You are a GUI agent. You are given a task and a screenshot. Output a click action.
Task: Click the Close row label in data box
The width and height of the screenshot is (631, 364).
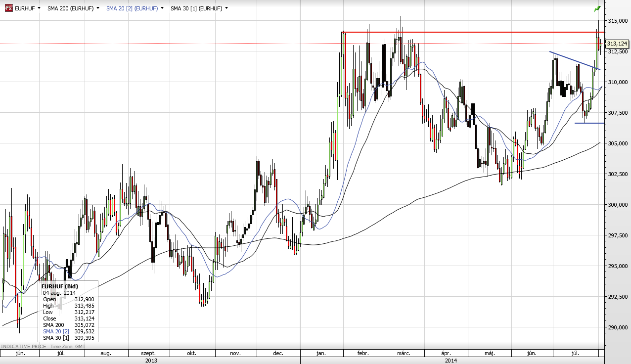click(49, 318)
